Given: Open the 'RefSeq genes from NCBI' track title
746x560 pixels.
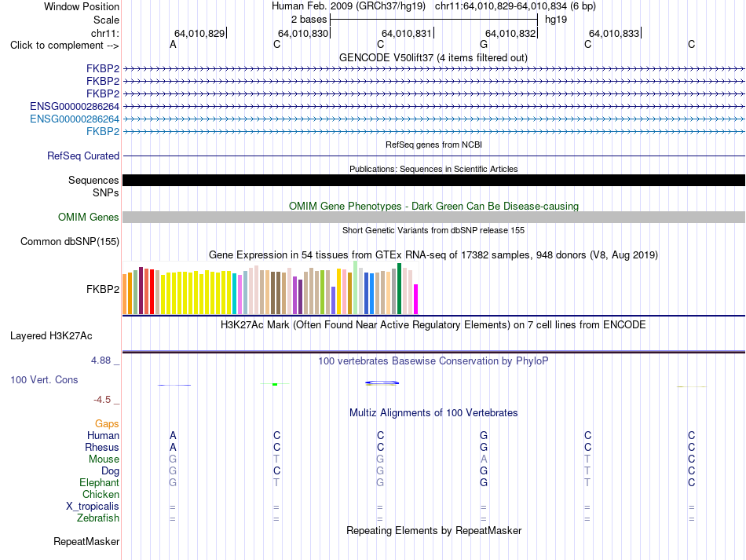Looking at the screenshot, I should [x=433, y=145].
